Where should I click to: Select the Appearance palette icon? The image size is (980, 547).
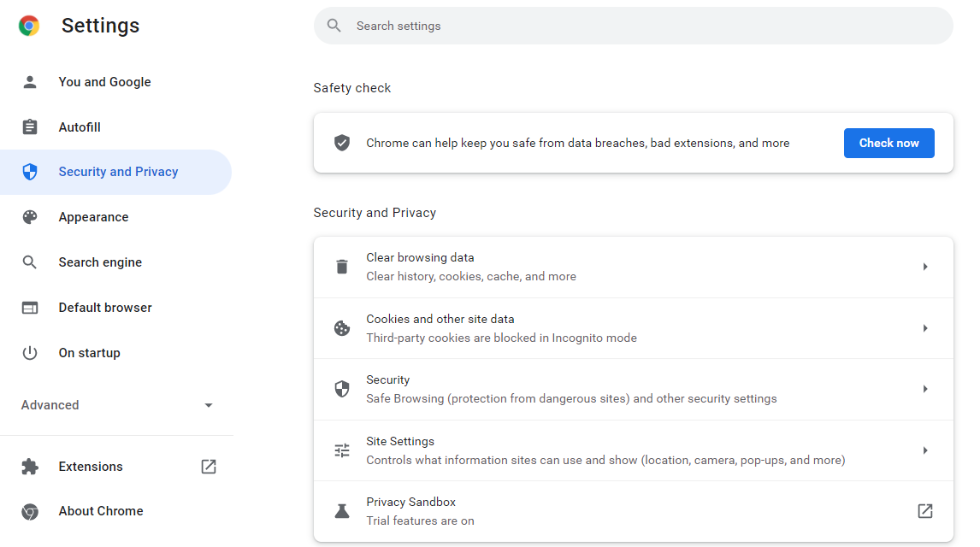30,216
